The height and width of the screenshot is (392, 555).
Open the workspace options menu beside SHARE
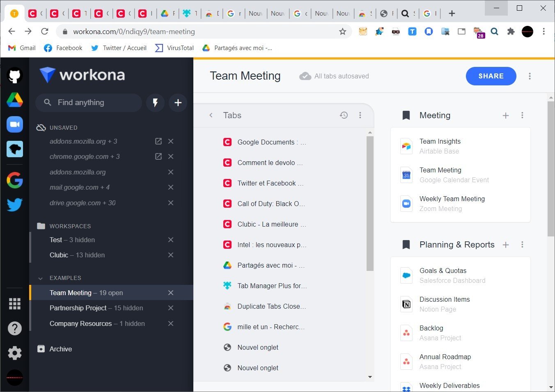coord(530,76)
